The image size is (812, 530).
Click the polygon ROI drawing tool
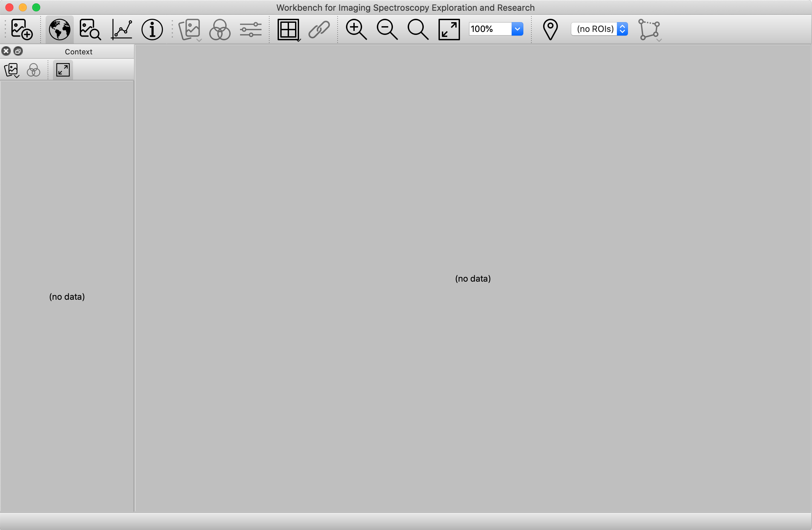tap(649, 29)
